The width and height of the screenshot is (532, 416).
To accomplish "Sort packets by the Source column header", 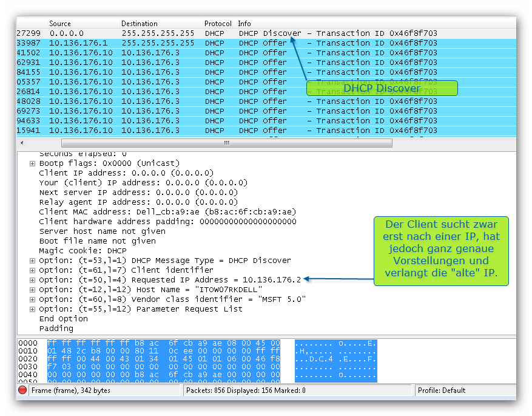I will [x=83, y=24].
